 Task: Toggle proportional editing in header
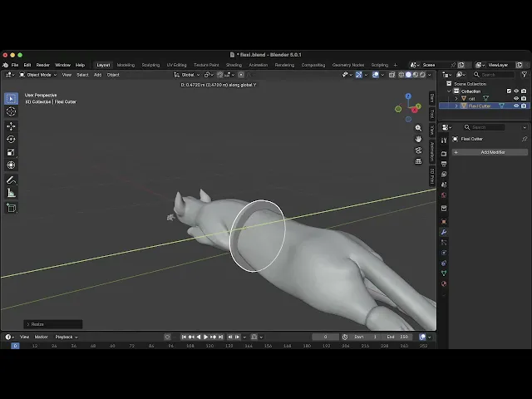(241, 75)
